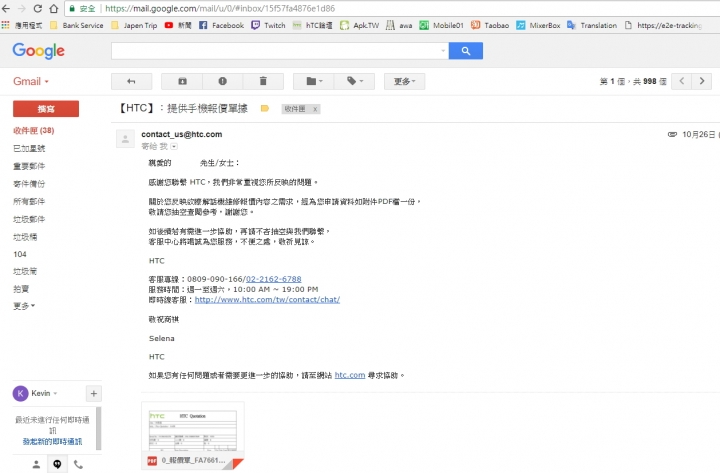Click the red 撰寫 compose button
This screenshot has height=473, width=720.
[x=46, y=109]
